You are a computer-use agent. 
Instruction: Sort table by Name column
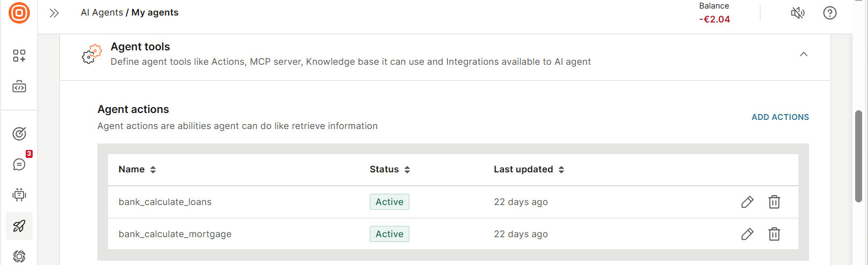pyautogui.click(x=153, y=170)
